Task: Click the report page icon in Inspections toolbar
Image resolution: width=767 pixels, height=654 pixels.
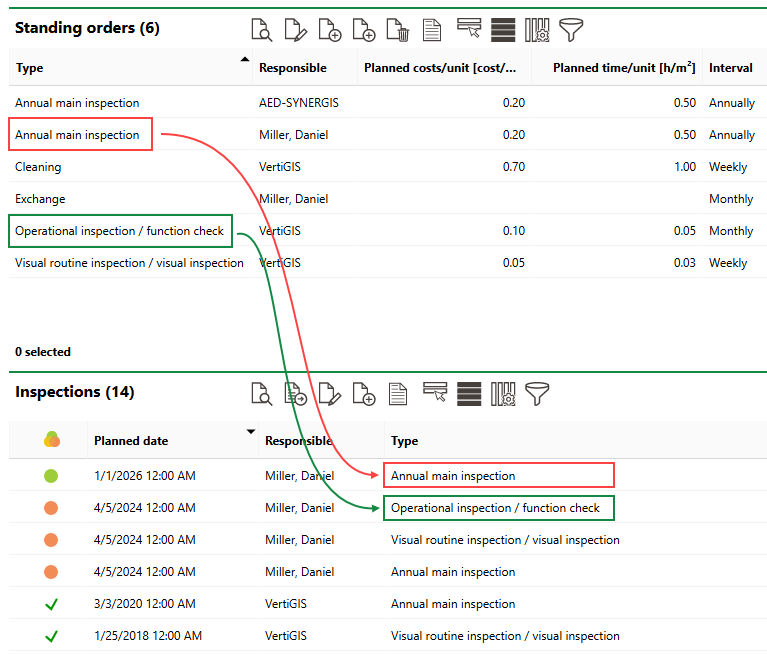Action: [x=398, y=394]
